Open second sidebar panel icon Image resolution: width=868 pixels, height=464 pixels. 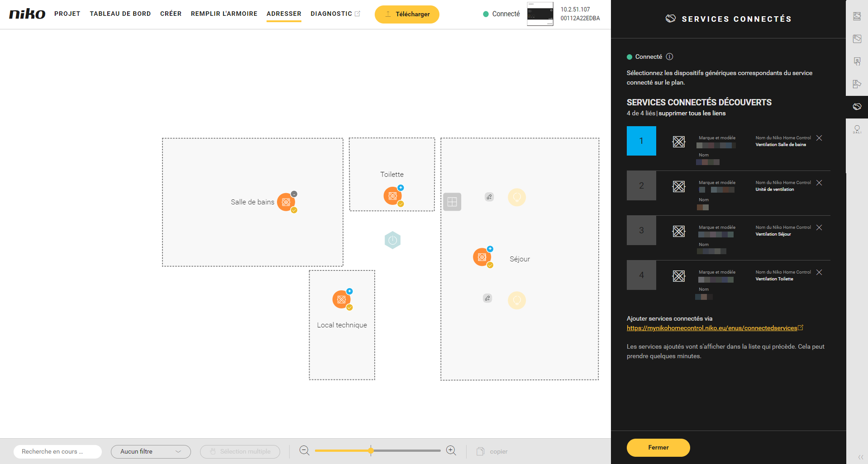tap(857, 39)
